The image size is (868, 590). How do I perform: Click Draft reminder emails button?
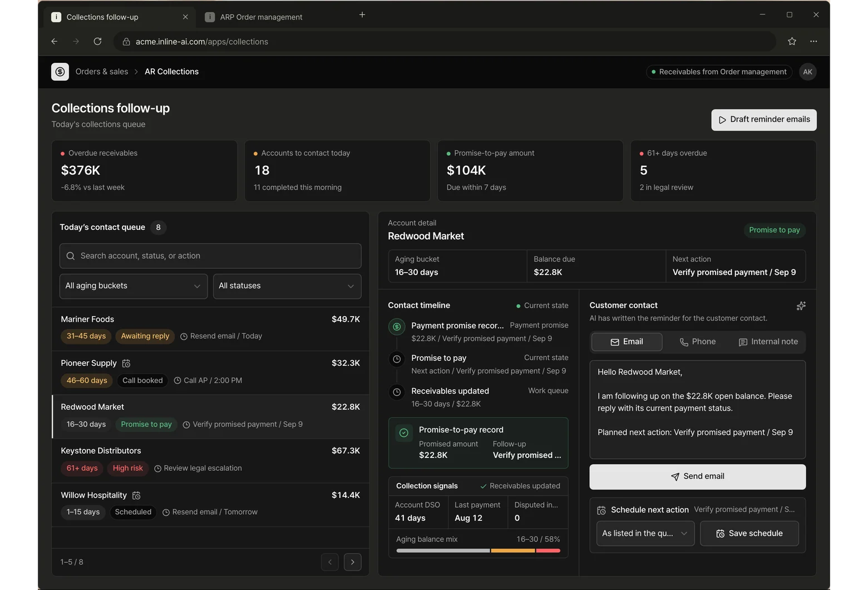764,120
